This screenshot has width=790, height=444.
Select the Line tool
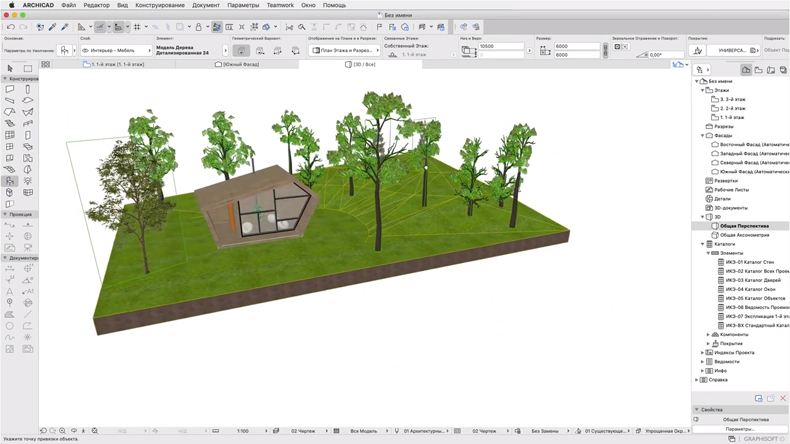coord(28,314)
